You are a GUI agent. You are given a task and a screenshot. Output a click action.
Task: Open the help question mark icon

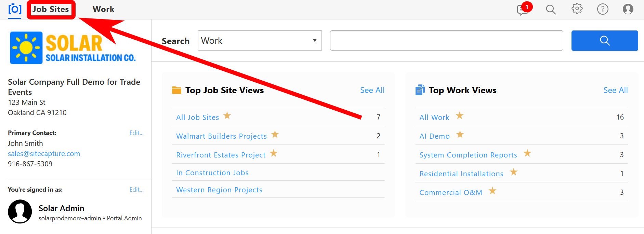point(603,9)
